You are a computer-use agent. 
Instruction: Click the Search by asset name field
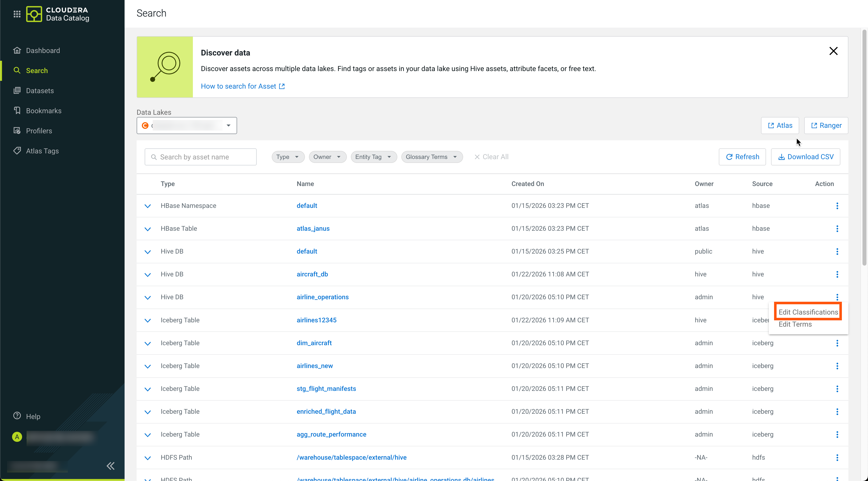(x=200, y=157)
